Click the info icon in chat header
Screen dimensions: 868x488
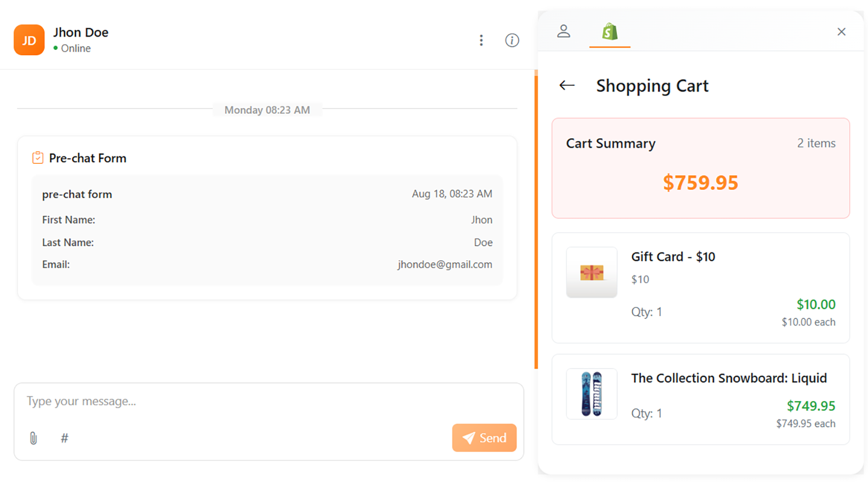512,40
